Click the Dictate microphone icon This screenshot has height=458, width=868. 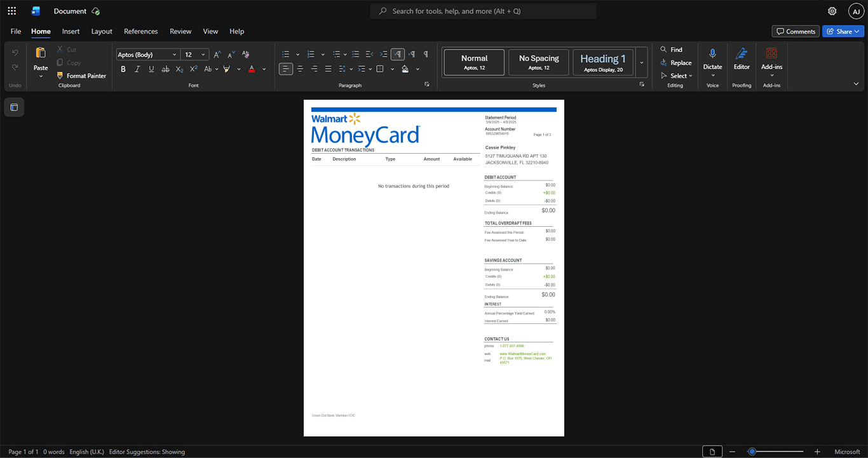click(x=712, y=53)
